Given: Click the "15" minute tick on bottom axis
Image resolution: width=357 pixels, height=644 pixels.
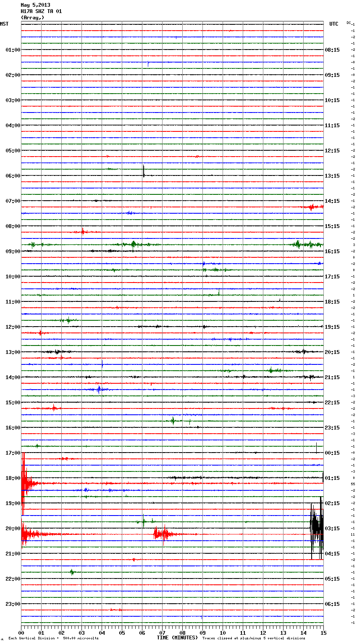Looking at the screenshot, I should click(x=323, y=633).
